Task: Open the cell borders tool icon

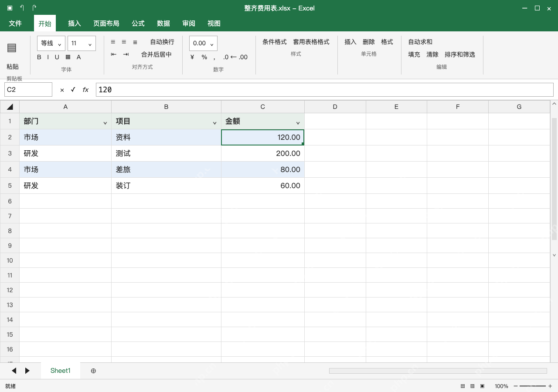Action: point(68,57)
